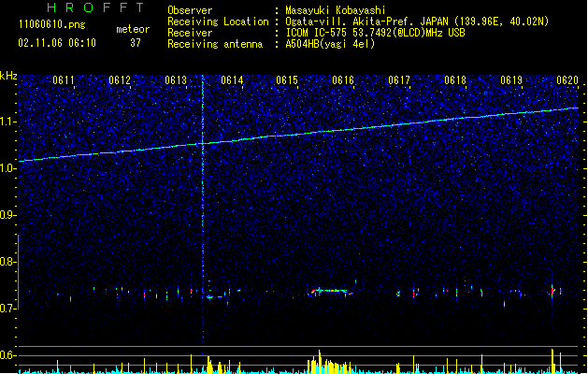This screenshot has width=588, height=374.
Task: Click the HROFFT title text
Action: (95, 7)
